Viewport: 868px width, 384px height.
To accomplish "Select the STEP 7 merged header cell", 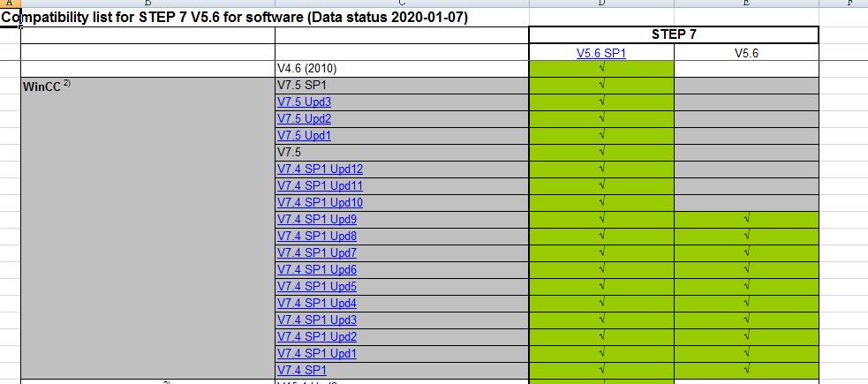I will pos(674,35).
